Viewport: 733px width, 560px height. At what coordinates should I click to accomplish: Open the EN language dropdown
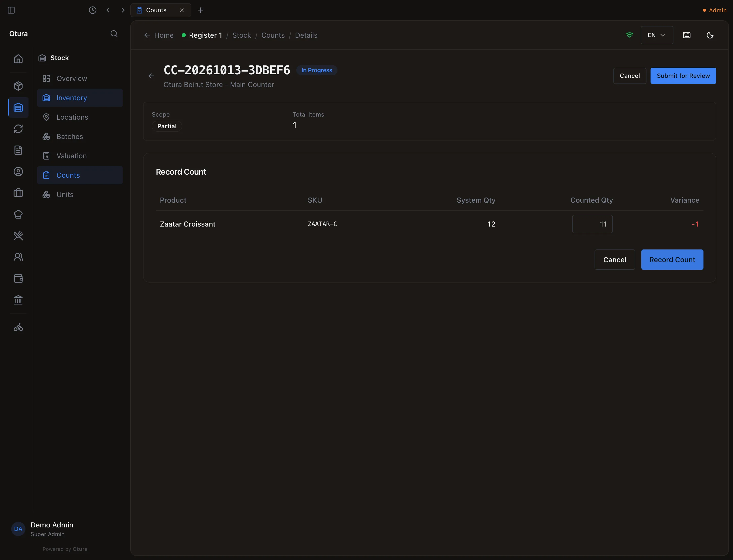(x=657, y=35)
